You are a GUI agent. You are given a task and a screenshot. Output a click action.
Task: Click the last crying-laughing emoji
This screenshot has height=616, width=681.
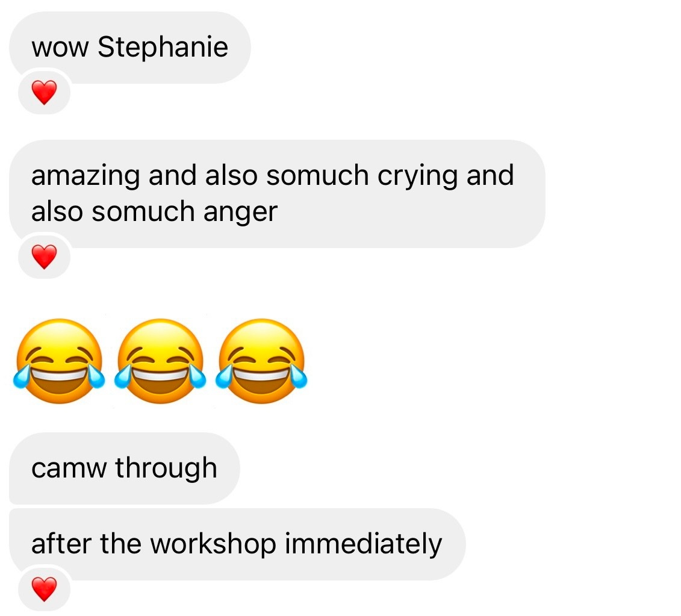[x=261, y=361]
